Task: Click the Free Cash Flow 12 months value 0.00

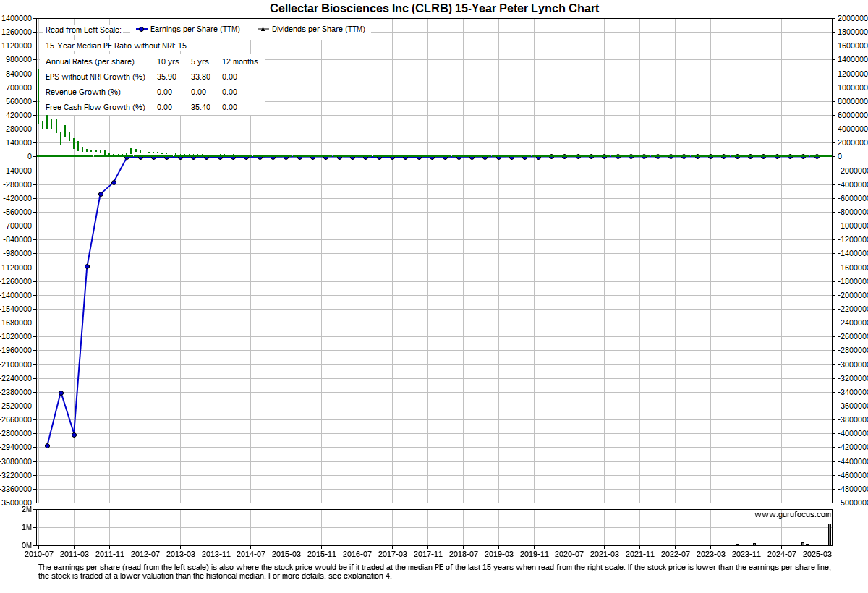Action: click(x=230, y=107)
